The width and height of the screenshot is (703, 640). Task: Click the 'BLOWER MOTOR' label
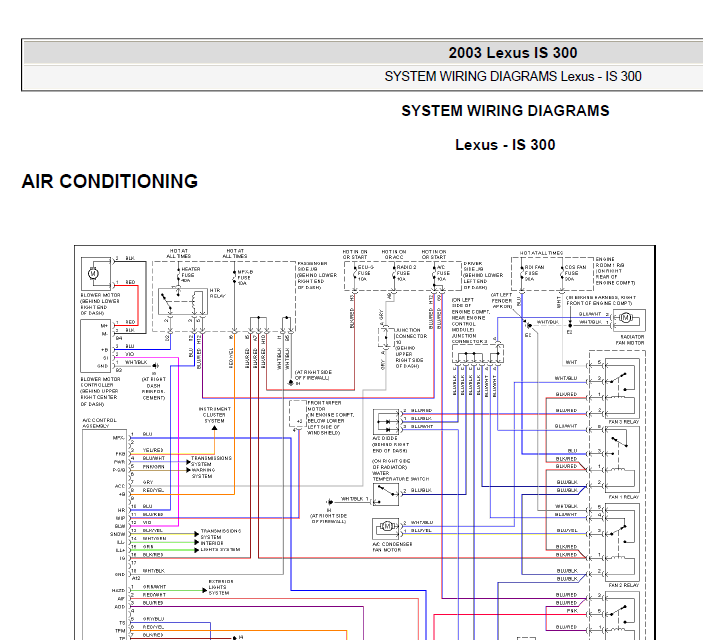[x=100, y=295]
